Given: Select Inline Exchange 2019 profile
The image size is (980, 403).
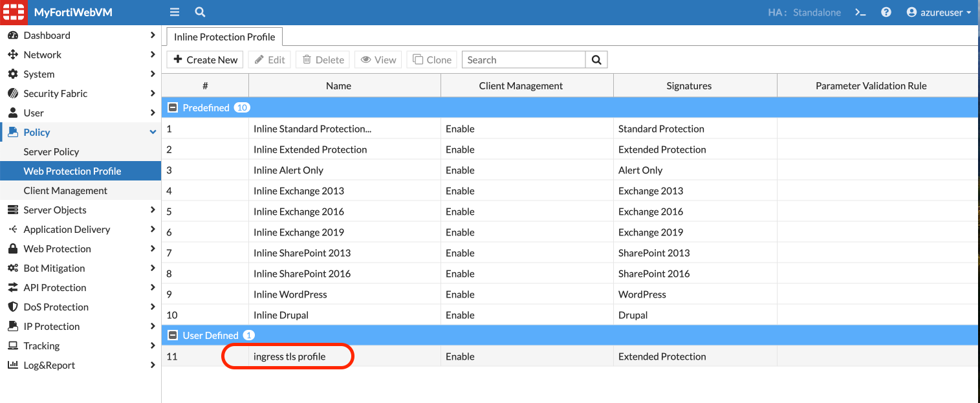Looking at the screenshot, I should click(299, 232).
